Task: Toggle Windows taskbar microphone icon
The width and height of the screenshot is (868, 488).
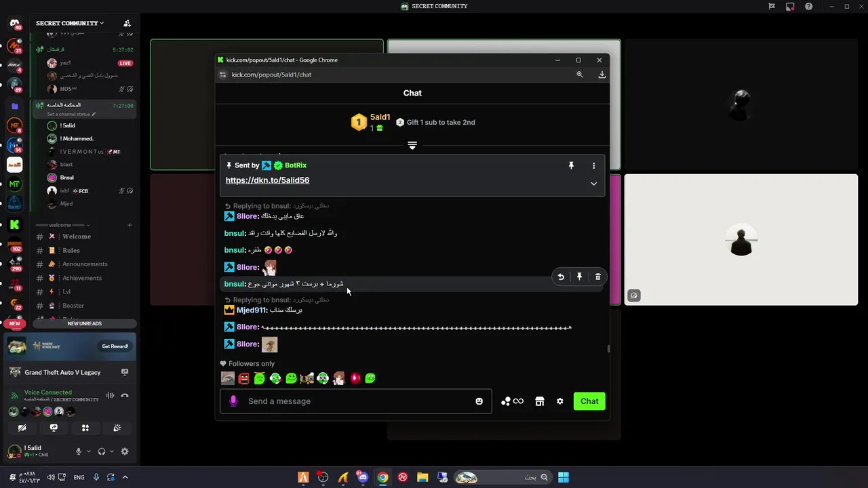Action: (96, 477)
